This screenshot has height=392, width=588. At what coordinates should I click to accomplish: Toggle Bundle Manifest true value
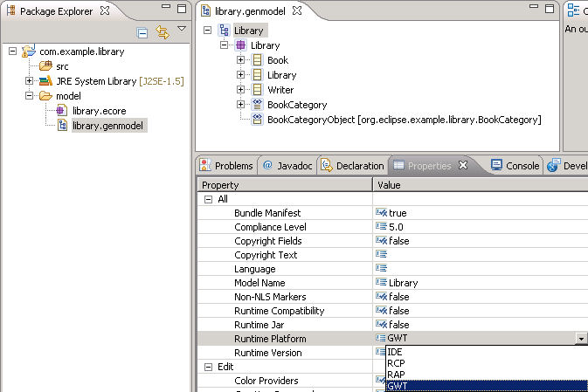point(481,213)
